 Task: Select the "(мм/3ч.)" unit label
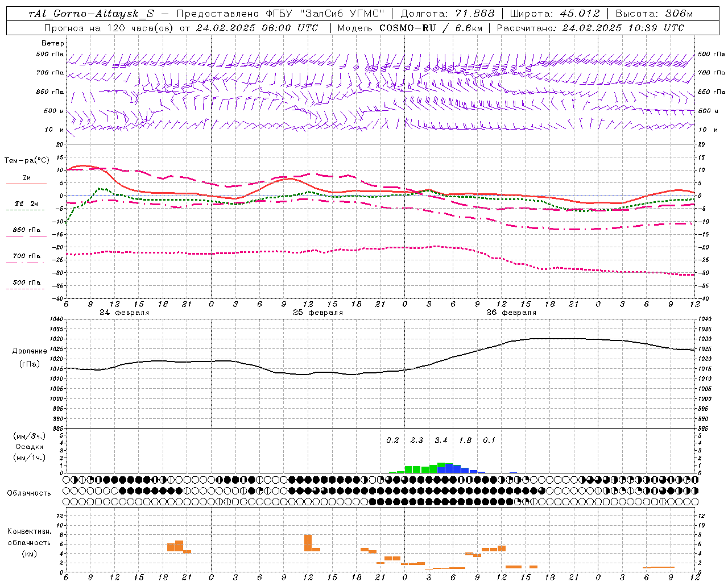[30, 436]
